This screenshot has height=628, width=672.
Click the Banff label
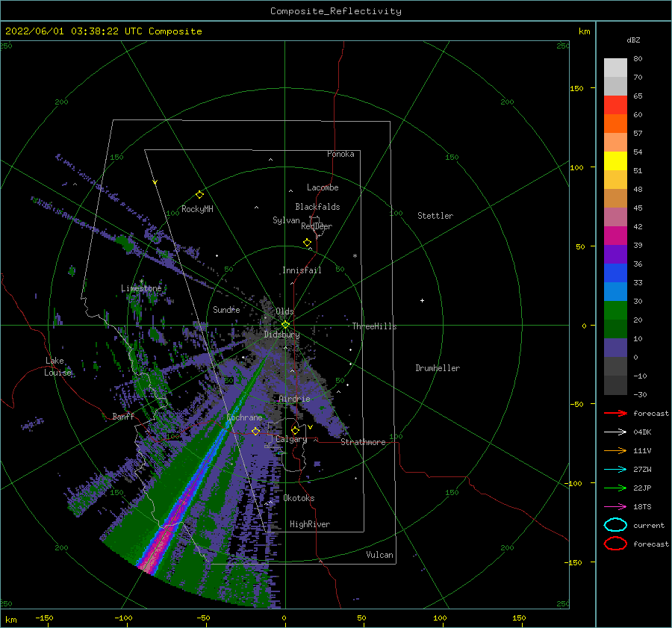[123, 416]
